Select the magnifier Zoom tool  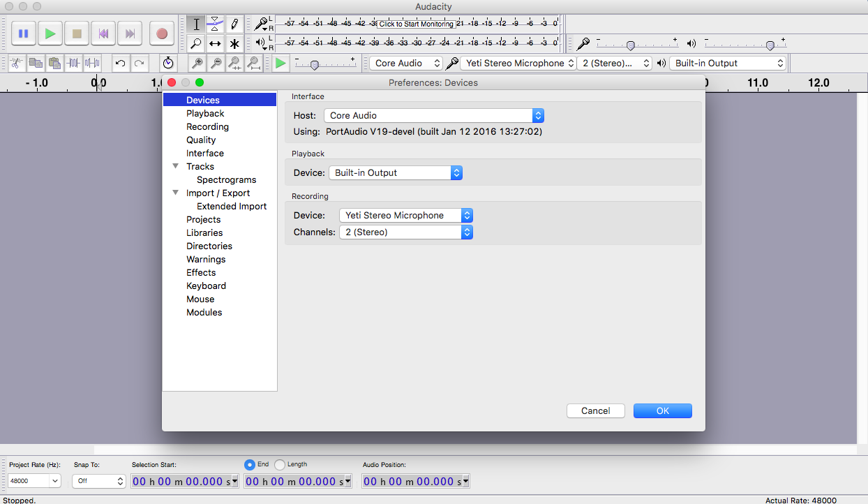196,44
